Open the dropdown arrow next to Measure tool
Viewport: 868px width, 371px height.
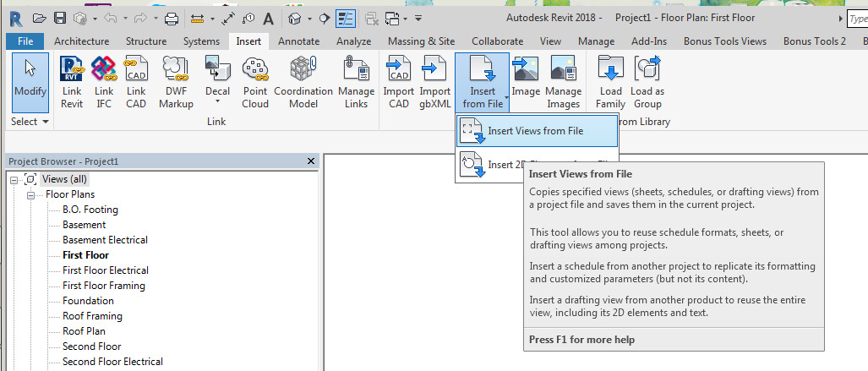212,19
